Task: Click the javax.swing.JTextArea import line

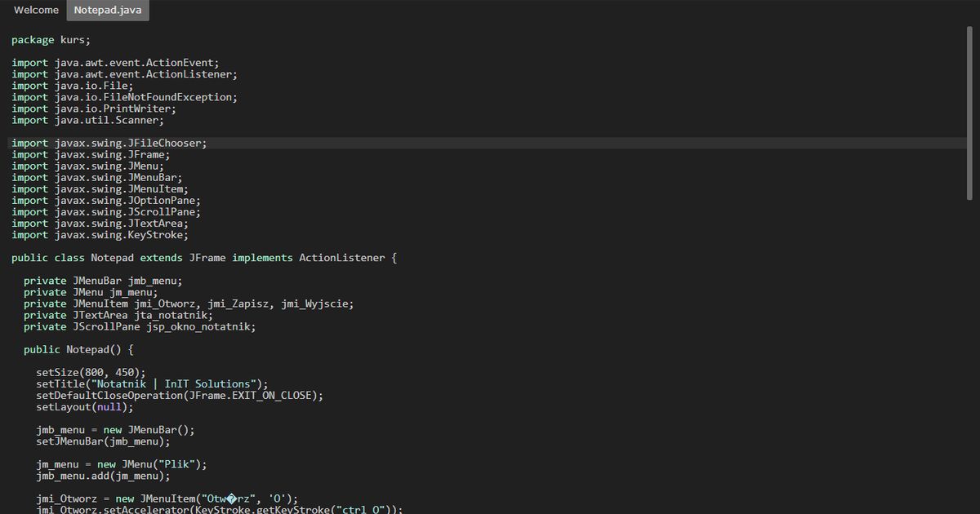Action: [x=100, y=223]
